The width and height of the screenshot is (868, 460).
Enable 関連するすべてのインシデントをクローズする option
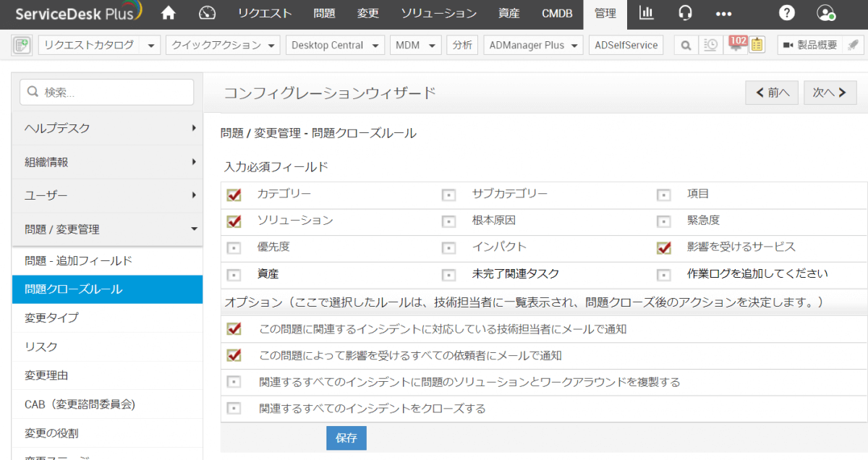pyautogui.click(x=234, y=409)
